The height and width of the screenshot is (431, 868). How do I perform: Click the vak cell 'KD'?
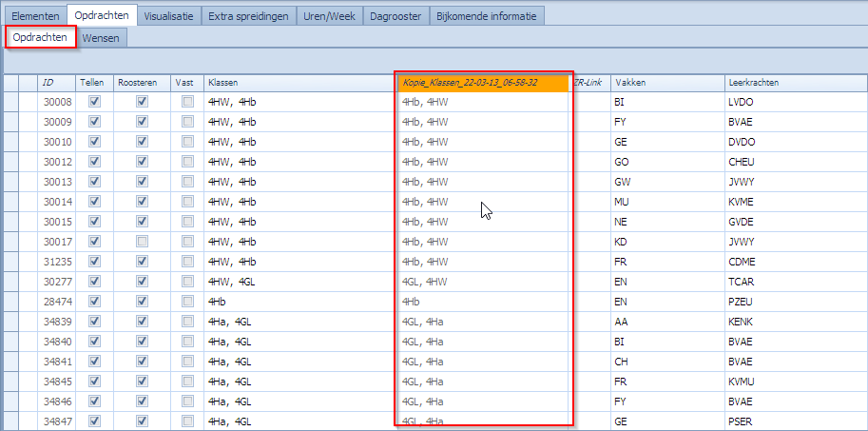click(x=667, y=242)
